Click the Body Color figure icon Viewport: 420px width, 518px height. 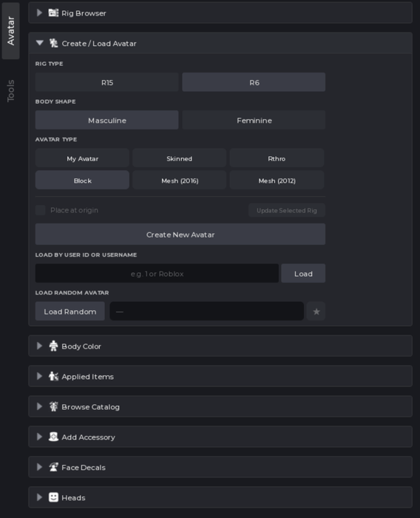point(53,346)
